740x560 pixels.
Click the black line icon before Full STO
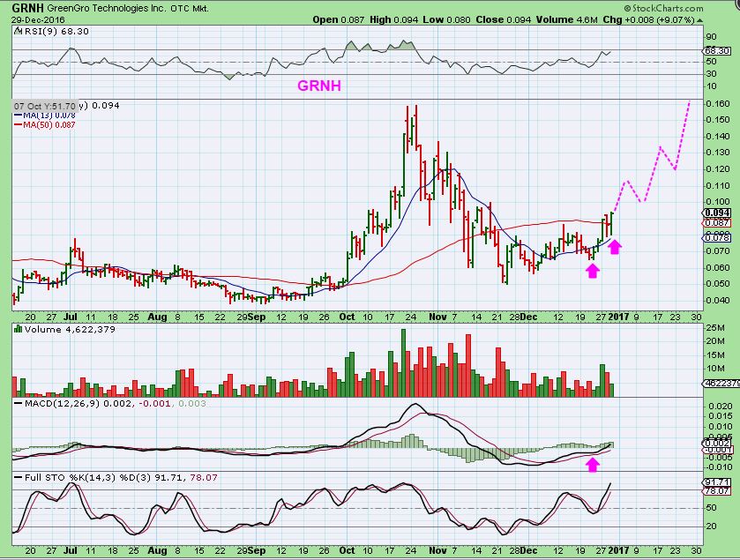click(x=18, y=478)
